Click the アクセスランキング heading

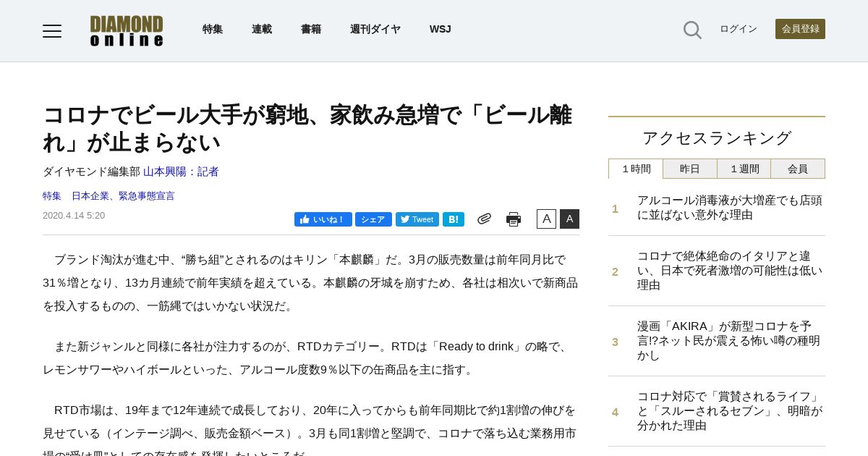[x=717, y=138]
